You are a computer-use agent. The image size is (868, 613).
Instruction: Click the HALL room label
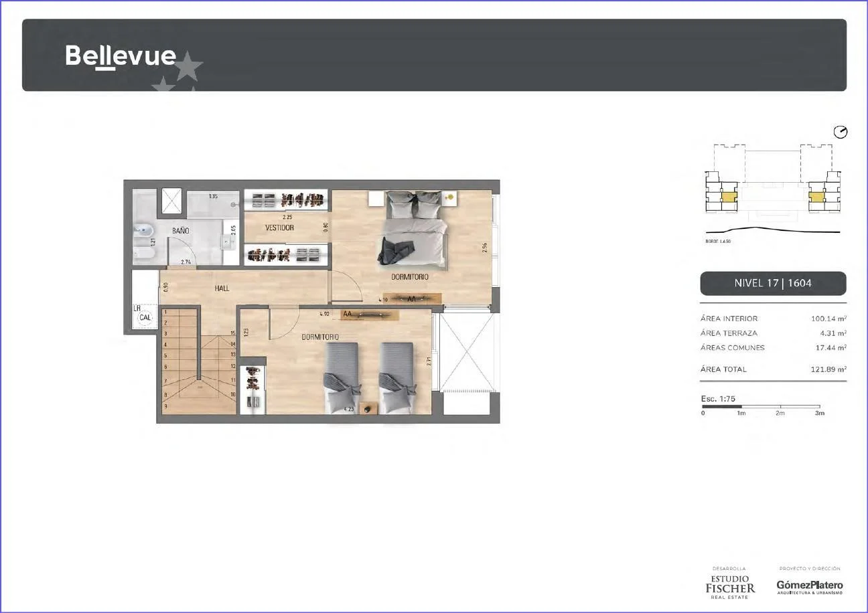(222, 288)
